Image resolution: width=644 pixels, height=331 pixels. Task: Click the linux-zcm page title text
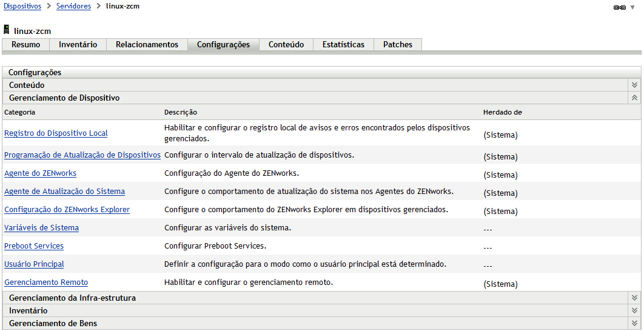[33, 31]
